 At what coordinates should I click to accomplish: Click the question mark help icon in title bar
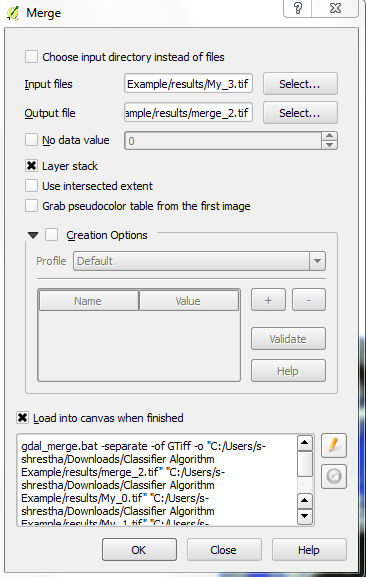pyautogui.click(x=298, y=8)
